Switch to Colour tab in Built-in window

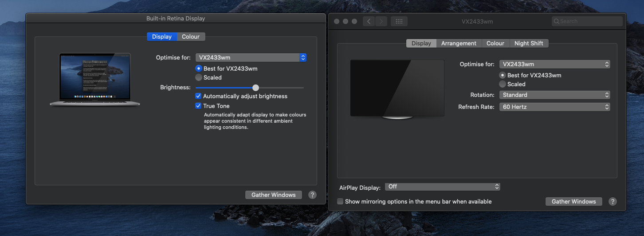click(x=191, y=37)
